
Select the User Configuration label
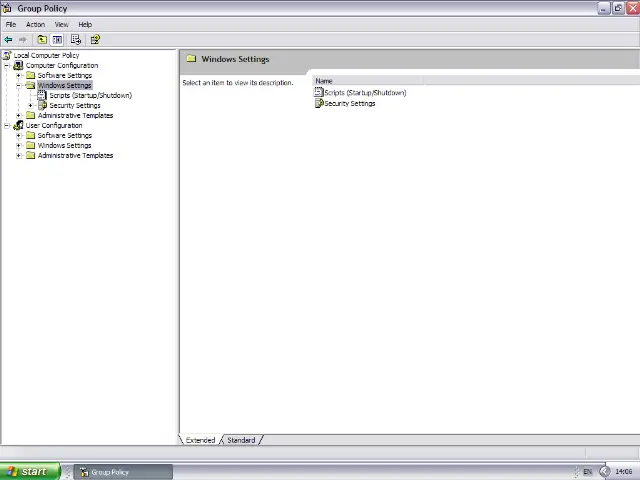coord(54,125)
